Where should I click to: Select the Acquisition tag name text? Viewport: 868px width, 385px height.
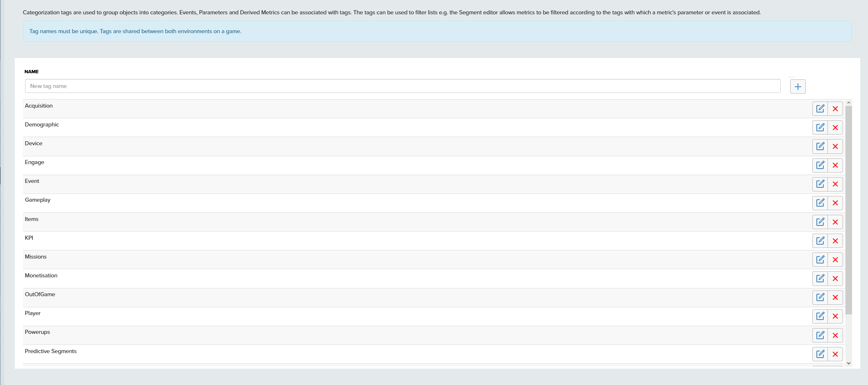tap(39, 106)
